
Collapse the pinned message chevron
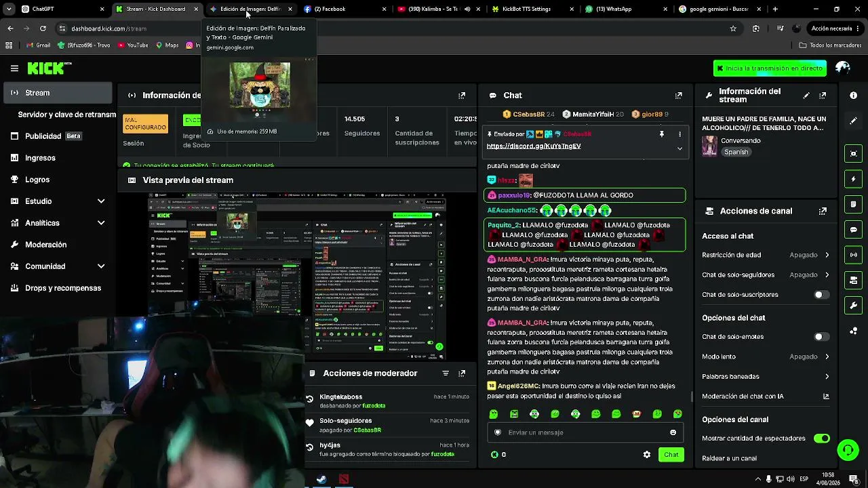(x=679, y=148)
